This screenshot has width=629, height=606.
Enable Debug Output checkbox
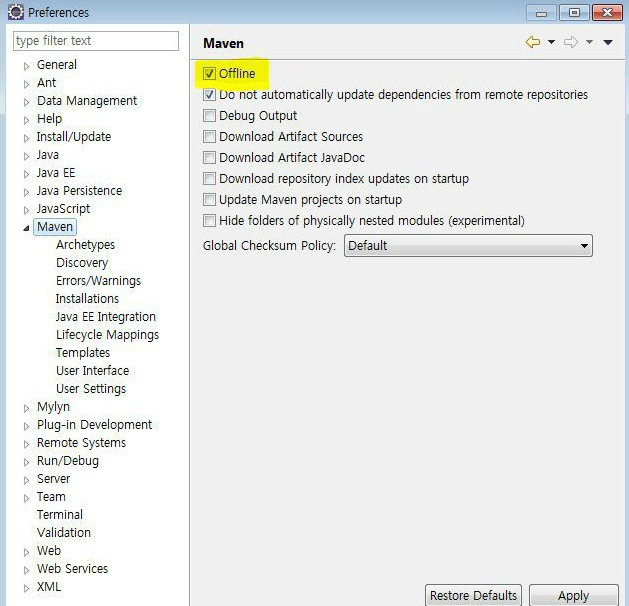coord(209,116)
